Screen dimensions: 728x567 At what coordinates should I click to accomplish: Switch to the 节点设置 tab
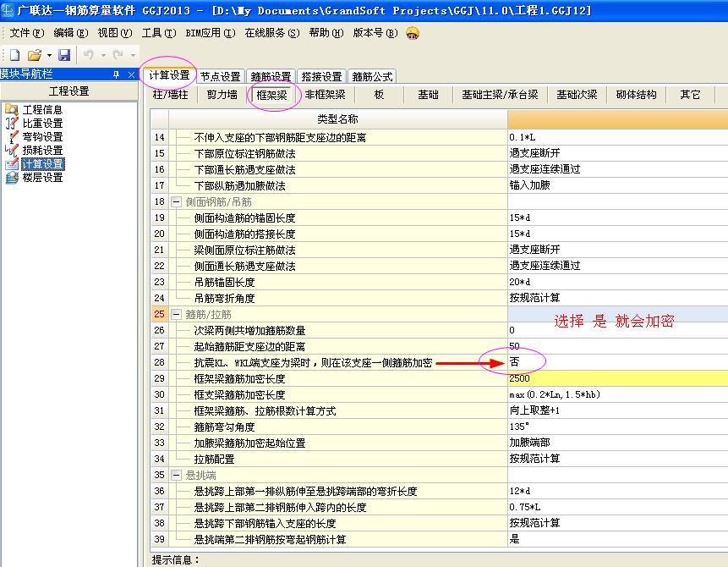coord(220,76)
